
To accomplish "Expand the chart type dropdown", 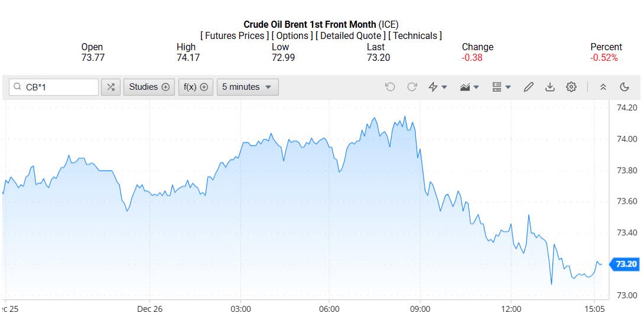I will point(469,87).
